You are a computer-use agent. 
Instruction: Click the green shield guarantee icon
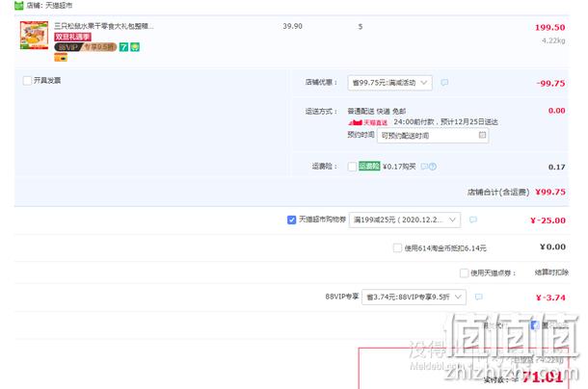tap(135, 47)
